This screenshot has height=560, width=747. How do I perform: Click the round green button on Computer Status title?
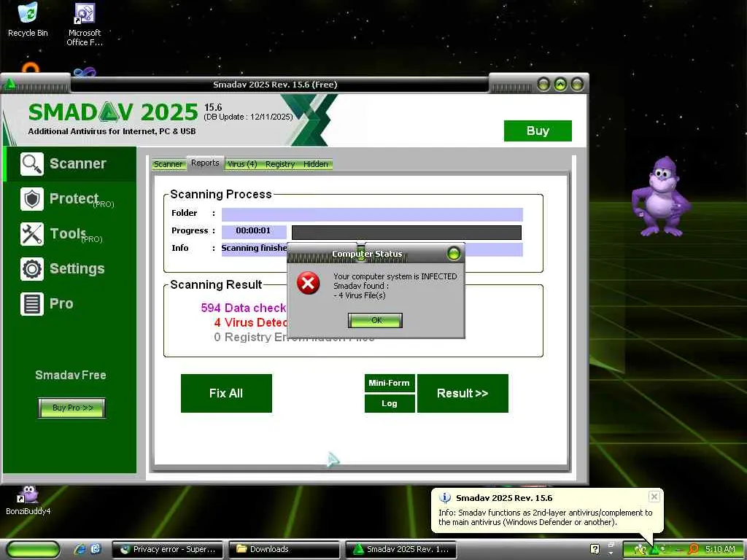454,253
